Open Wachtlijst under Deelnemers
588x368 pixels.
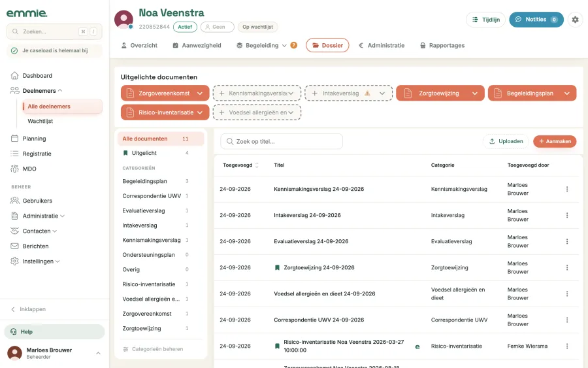(40, 121)
